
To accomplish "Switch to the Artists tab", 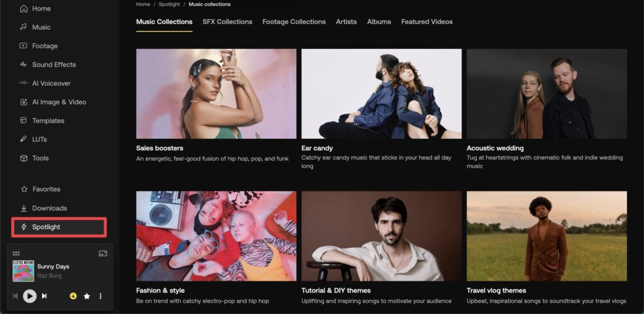I will pyautogui.click(x=347, y=22).
